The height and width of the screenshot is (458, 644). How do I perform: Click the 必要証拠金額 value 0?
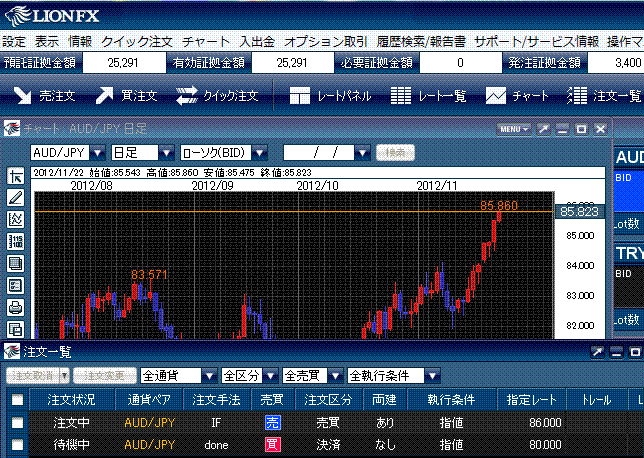coord(460,63)
